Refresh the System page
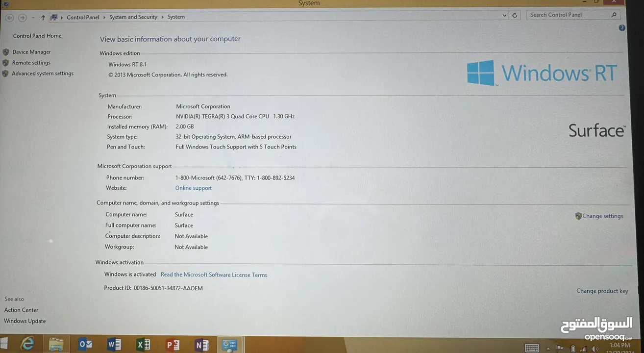644x353 pixels. click(515, 15)
